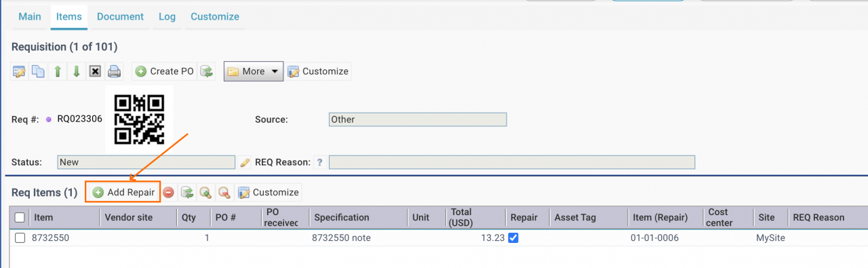The image size is (868, 268).
Task: Click the pencil icon beside Status
Action: click(x=245, y=163)
